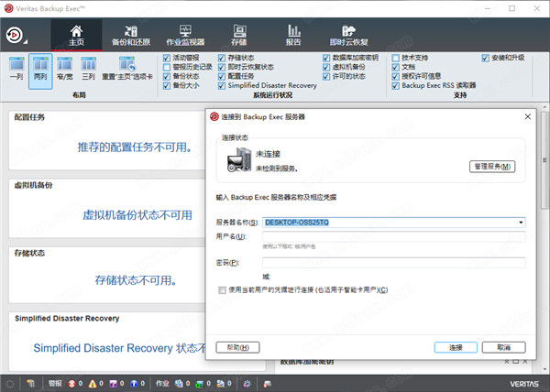This screenshot has height=392, width=550.
Task: Click the Veritas logo in the dialog title
Action: point(214,116)
